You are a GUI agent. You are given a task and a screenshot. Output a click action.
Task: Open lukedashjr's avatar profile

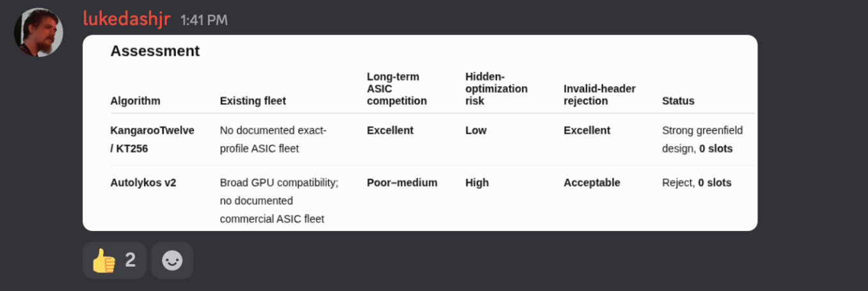tap(38, 32)
